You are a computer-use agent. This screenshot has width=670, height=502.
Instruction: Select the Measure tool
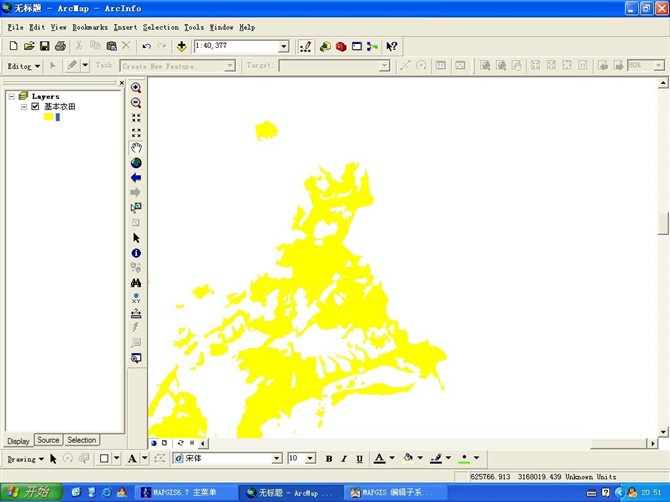pyautogui.click(x=136, y=313)
